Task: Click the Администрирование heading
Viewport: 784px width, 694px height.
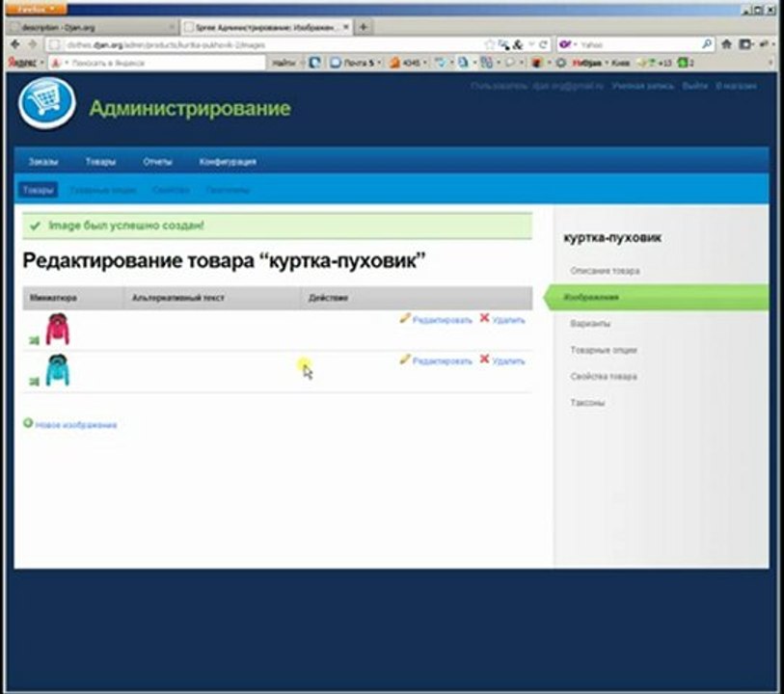Action: click(190, 108)
